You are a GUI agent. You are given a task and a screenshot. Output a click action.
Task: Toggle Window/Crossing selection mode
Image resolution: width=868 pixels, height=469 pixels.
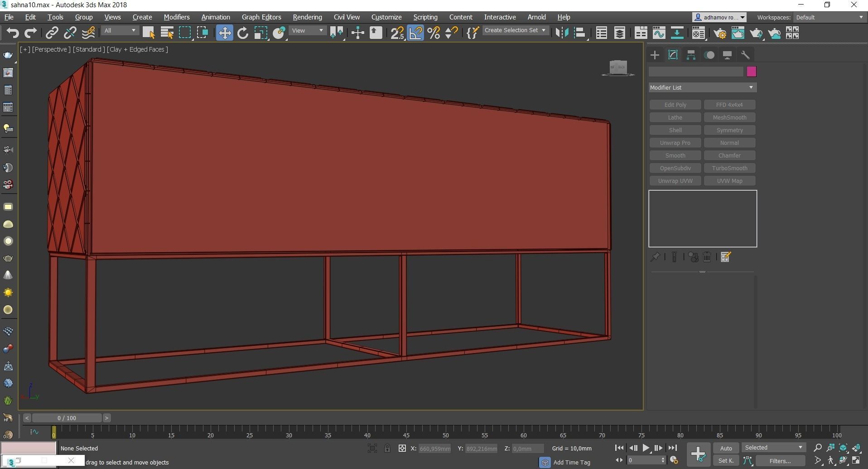(203, 33)
